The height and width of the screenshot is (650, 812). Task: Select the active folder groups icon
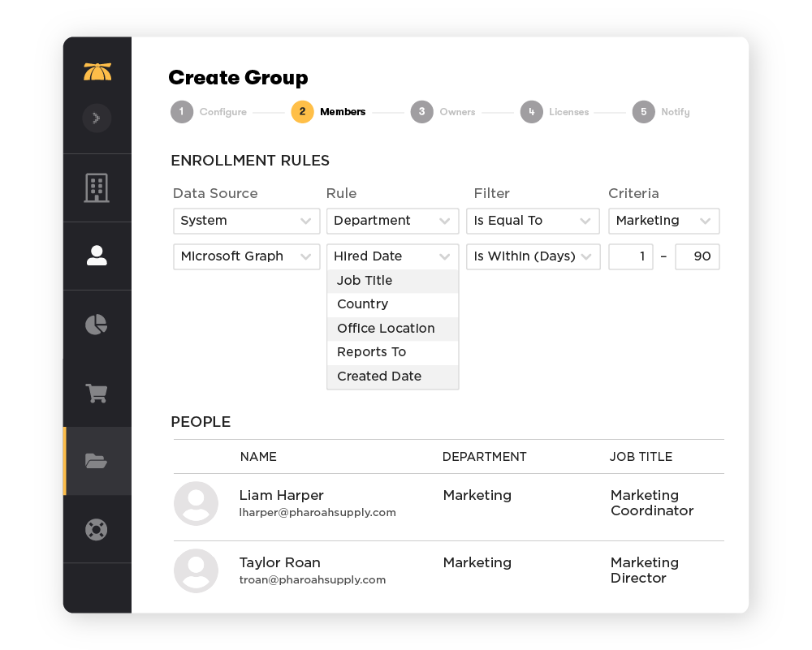(x=97, y=460)
